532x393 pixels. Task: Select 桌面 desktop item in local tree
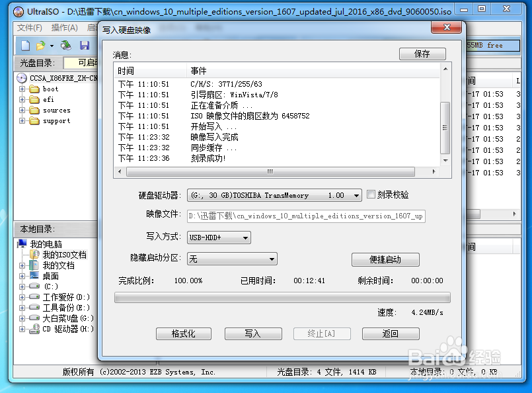tap(50, 276)
